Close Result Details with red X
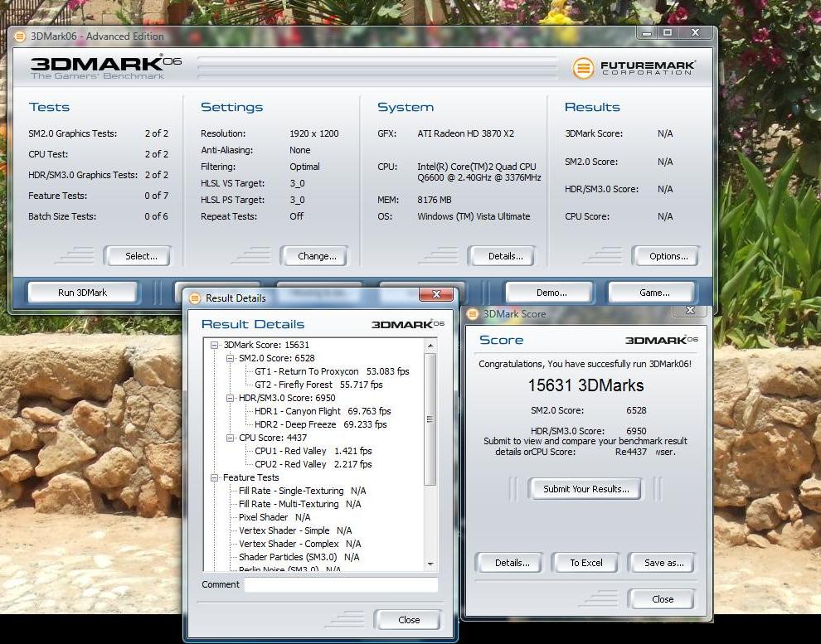This screenshot has width=821, height=644. pyautogui.click(x=436, y=294)
